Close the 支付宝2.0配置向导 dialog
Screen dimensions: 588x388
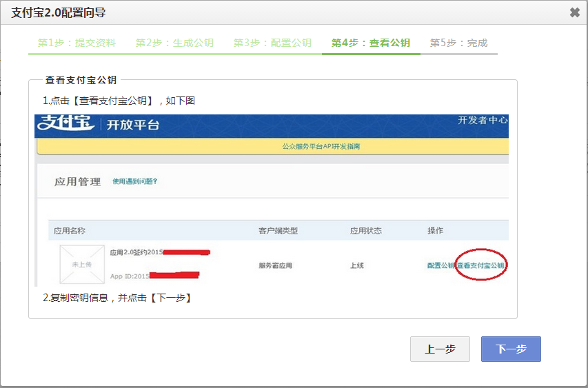[x=574, y=12]
